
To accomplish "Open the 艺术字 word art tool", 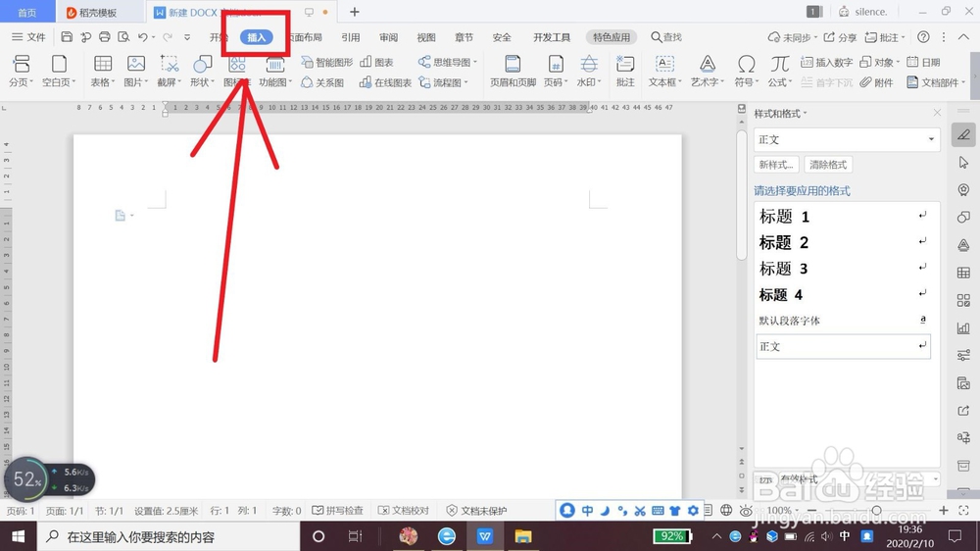I will 707,70.
